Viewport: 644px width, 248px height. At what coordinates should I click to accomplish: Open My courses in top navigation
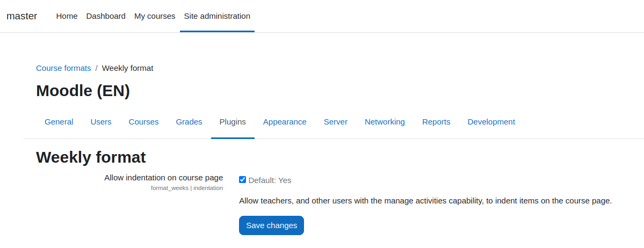pyautogui.click(x=155, y=16)
